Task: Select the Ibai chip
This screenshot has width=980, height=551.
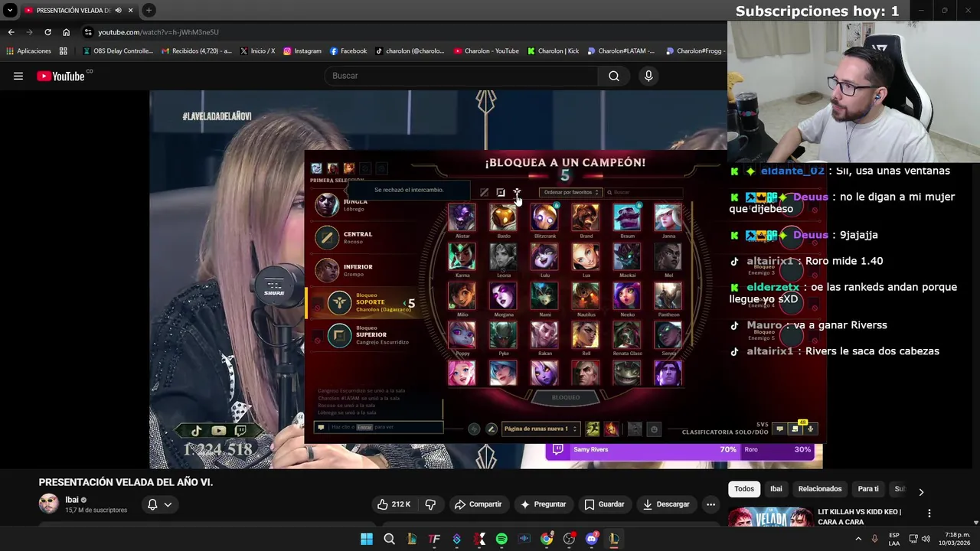Action: click(776, 489)
